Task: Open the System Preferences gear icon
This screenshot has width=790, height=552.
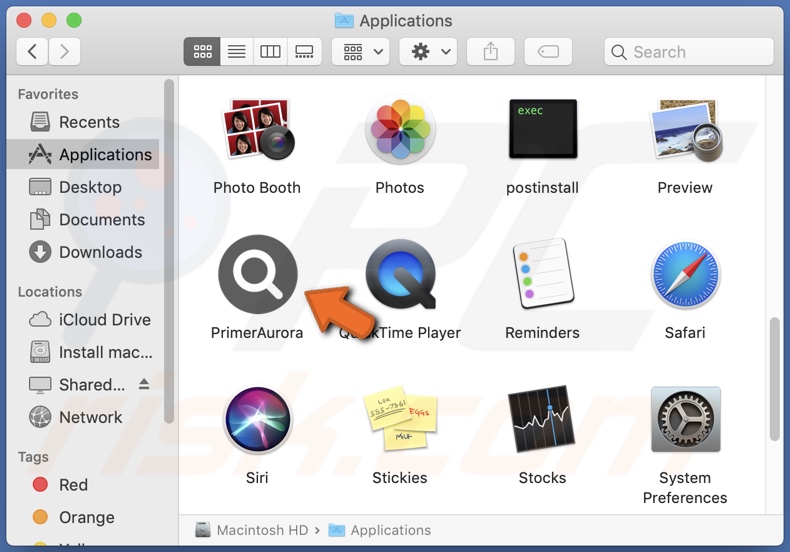Action: click(685, 419)
